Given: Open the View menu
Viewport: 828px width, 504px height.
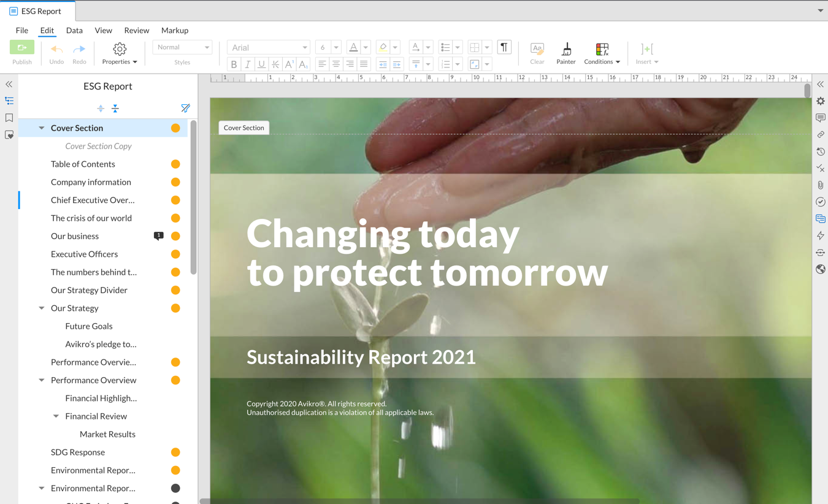Looking at the screenshot, I should (x=103, y=30).
